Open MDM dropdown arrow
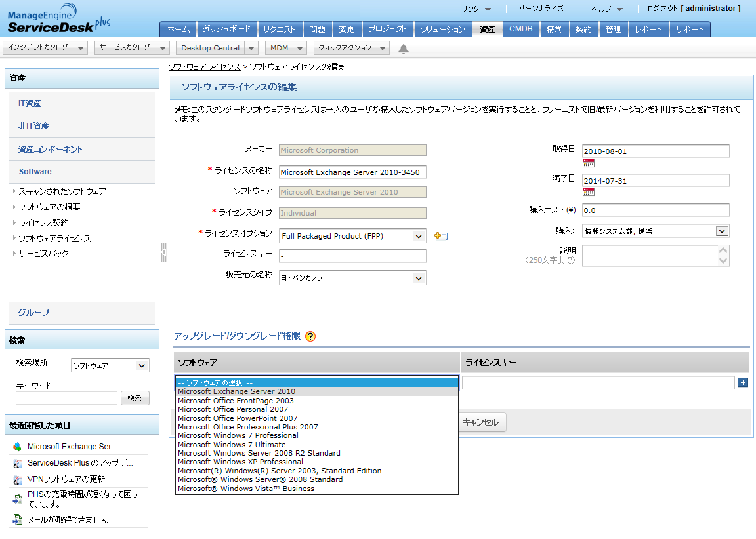756x539 pixels. pyautogui.click(x=300, y=48)
